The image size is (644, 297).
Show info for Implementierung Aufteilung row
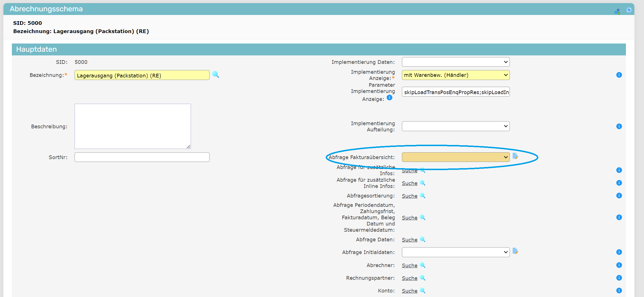[619, 126]
